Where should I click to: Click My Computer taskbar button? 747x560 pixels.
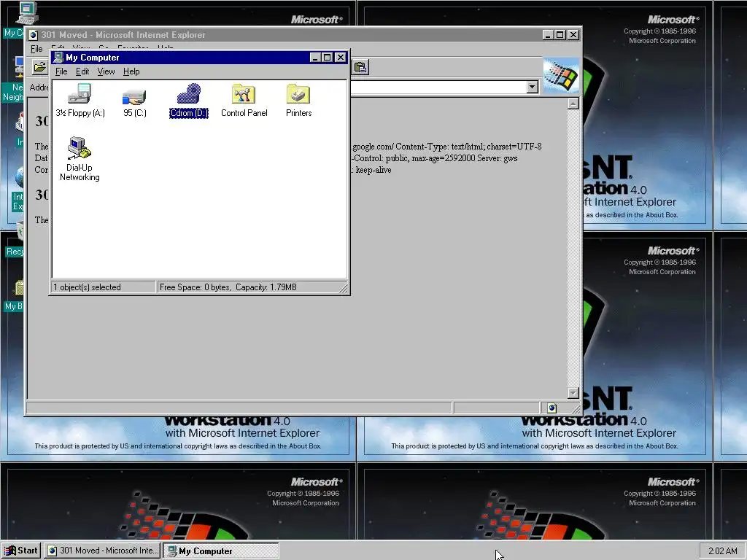pos(221,551)
